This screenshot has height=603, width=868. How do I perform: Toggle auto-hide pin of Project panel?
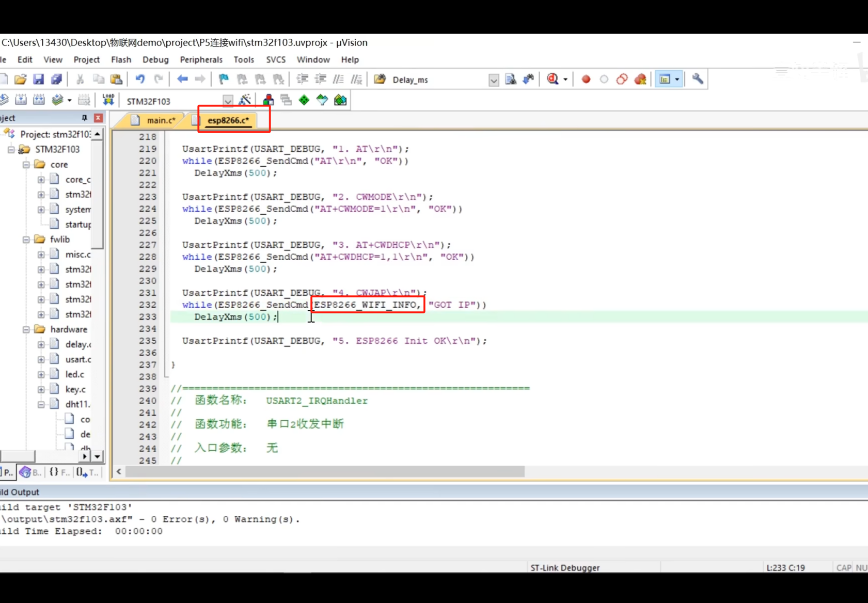[84, 118]
